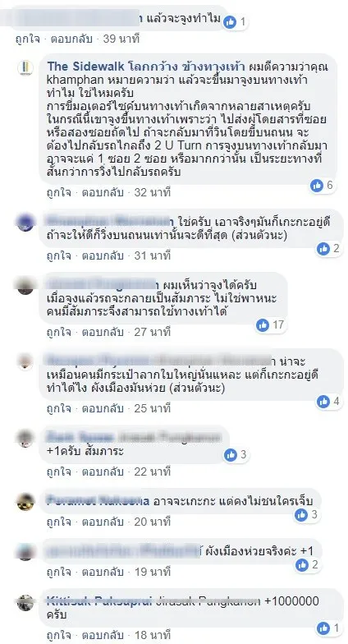Open the thumbs-up reaction with 4 likes
Image resolution: width=348 pixels, height=644 pixels.
click(x=323, y=401)
